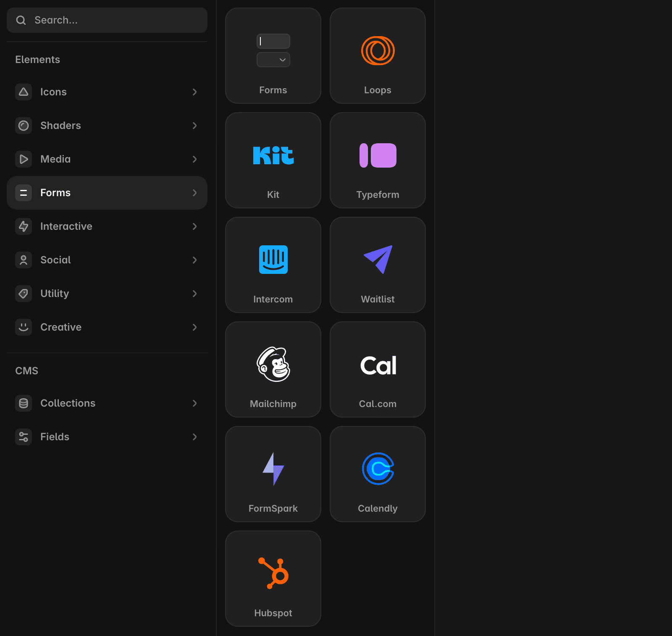The width and height of the screenshot is (672, 636).
Task: Click the Shaders circle sidebar icon
Action: pyautogui.click(x=24, y=126)
